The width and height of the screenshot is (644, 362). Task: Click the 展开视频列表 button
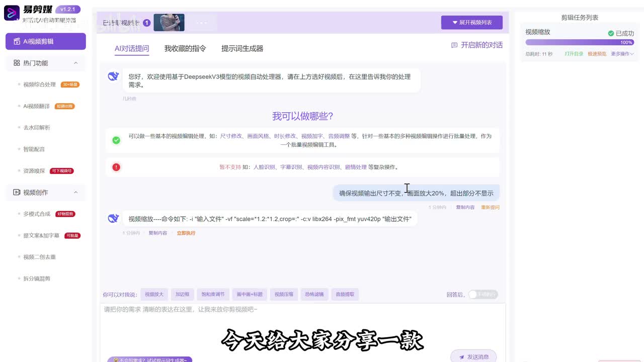[x=471, y=23]
